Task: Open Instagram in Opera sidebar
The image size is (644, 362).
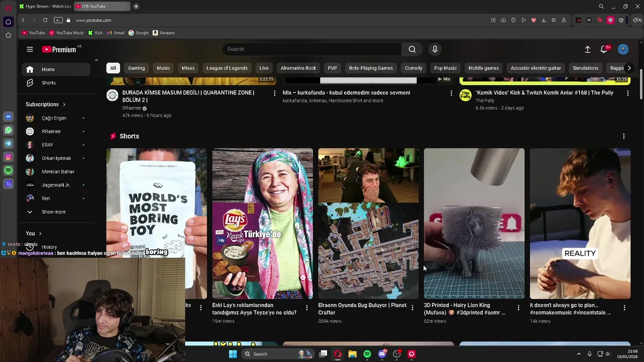Action: point(8,157)
